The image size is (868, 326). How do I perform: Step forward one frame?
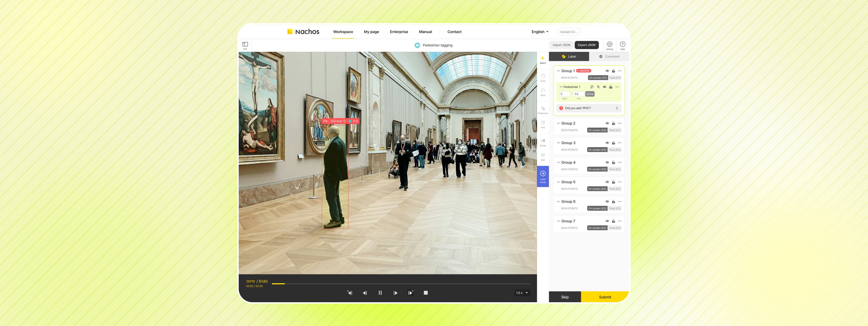tap(395, 293)
